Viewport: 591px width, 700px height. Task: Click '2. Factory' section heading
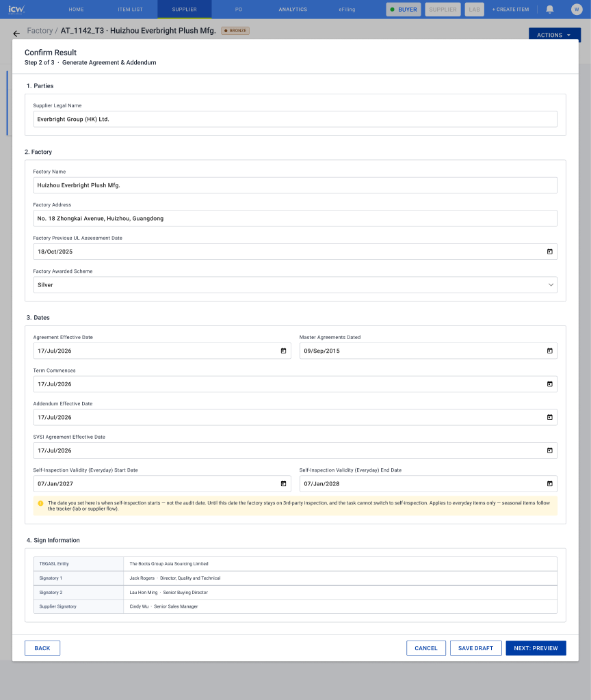pos(38,152)
